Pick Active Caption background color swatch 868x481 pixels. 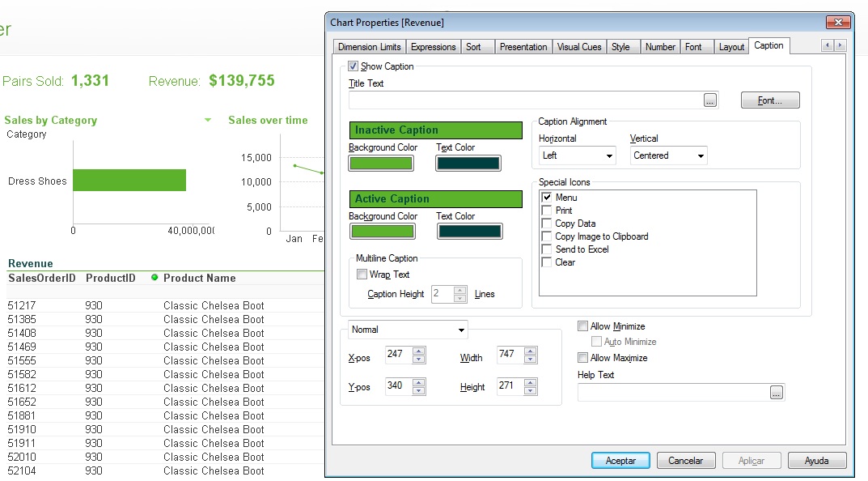click(382, 232)
